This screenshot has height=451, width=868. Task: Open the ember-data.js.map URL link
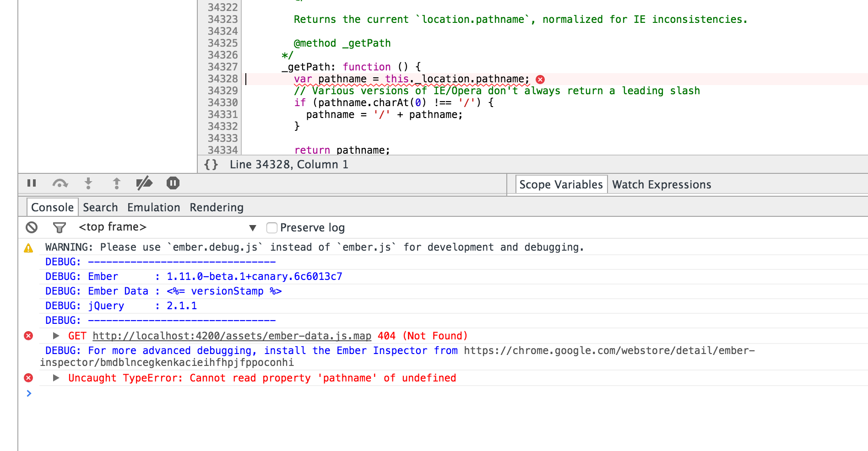(232, 336)
